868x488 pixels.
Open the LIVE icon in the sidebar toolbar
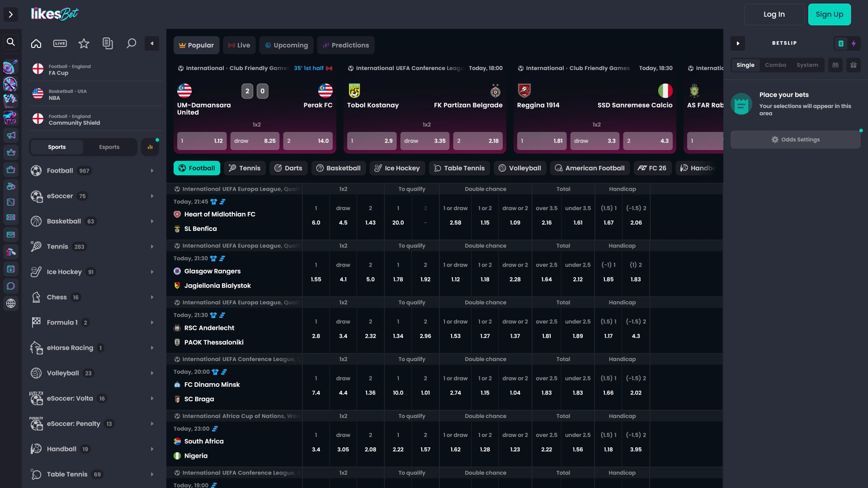click(60, 43)
